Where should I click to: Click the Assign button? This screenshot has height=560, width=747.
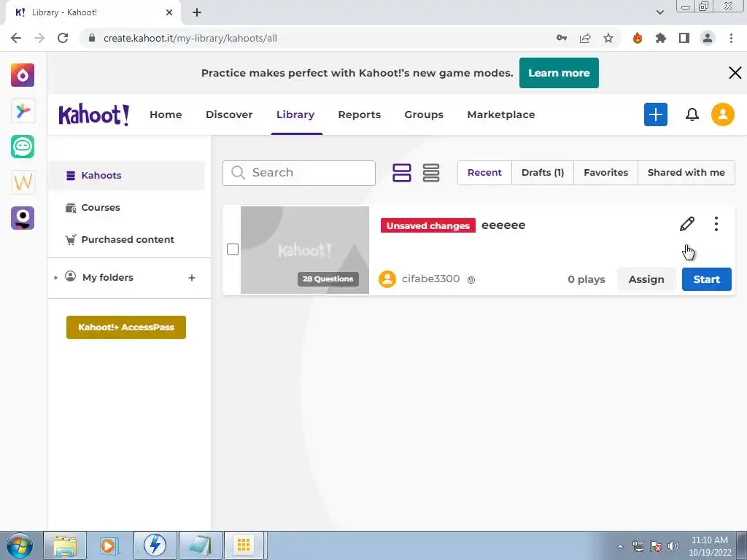[646, 279]
